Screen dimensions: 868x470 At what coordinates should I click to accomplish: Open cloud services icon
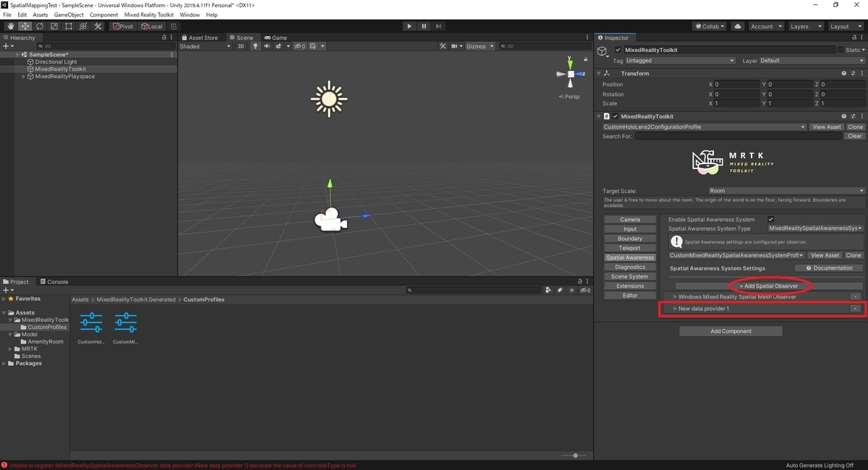click(737, 26)
